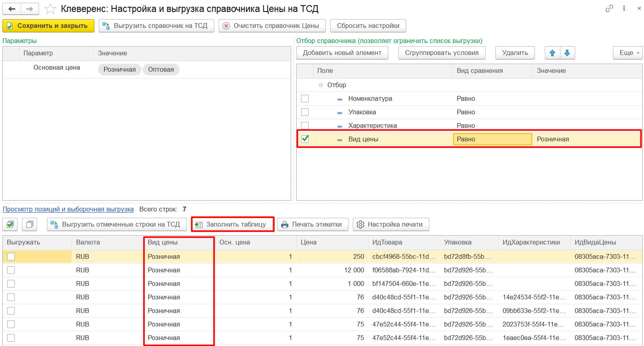This screenshot has height=346, width=644.
Task: Click ИдТовара column header
Action: tap(404, 242)
